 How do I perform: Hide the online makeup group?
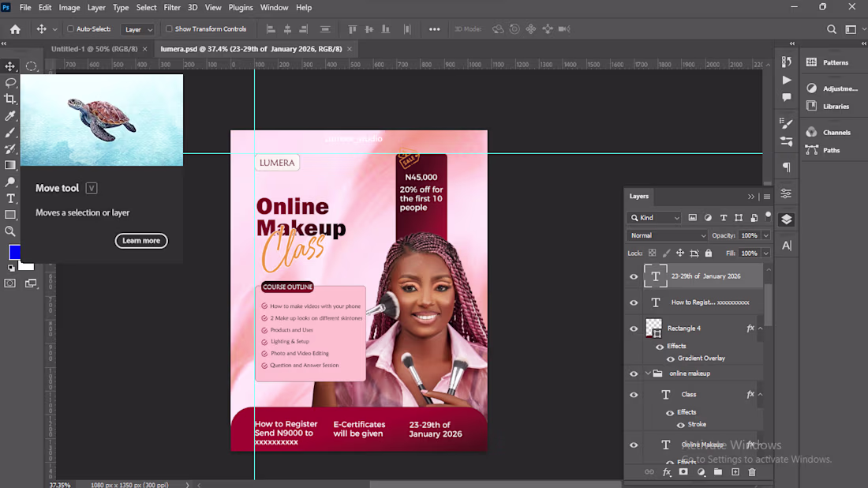[634, 374]
